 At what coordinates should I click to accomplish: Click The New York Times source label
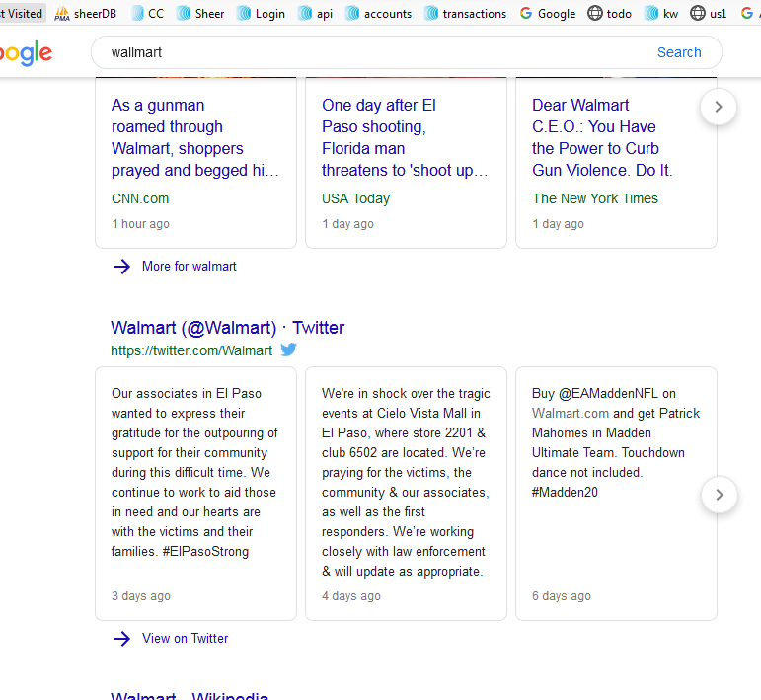(x=595, y=198)
